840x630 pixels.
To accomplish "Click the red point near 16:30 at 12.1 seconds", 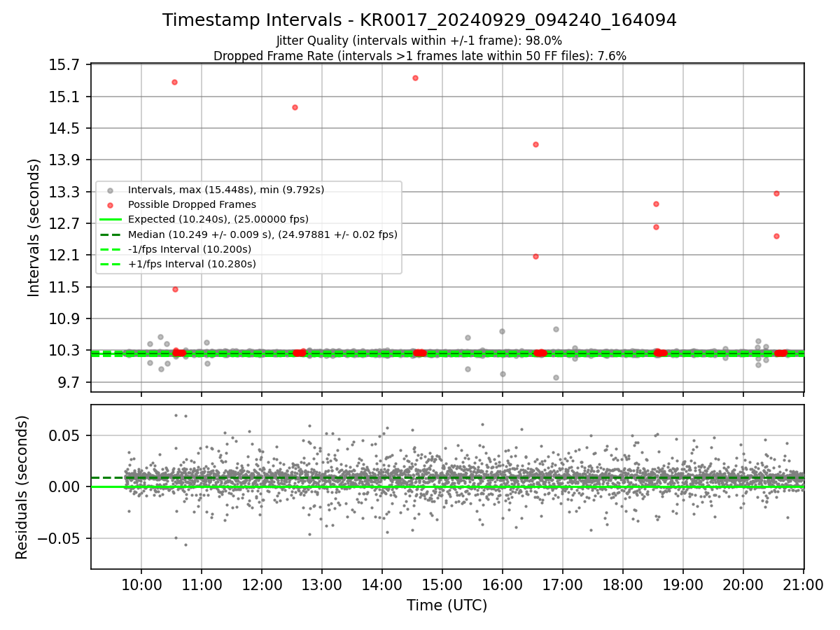I will 535,256.
